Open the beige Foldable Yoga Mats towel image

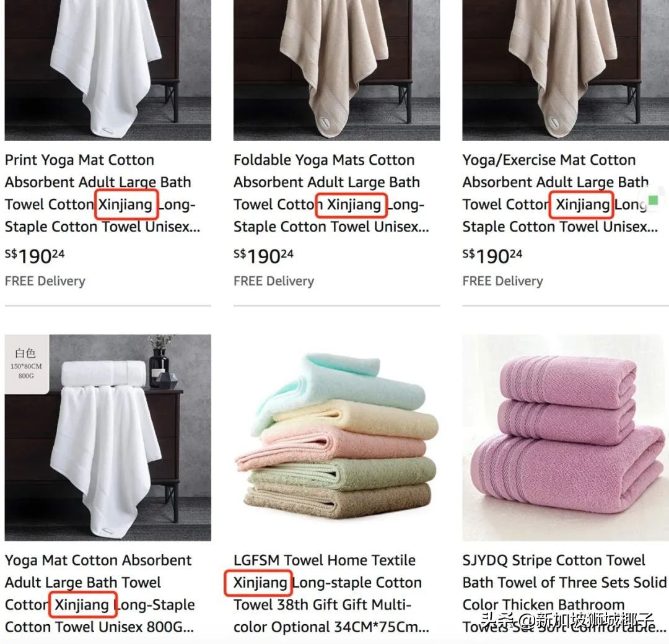coord(336,70)
